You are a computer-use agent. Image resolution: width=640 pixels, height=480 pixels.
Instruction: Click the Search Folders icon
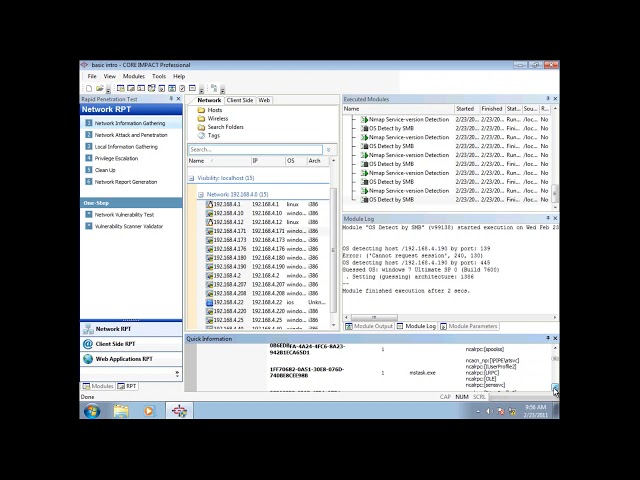[x=201, y=127]
